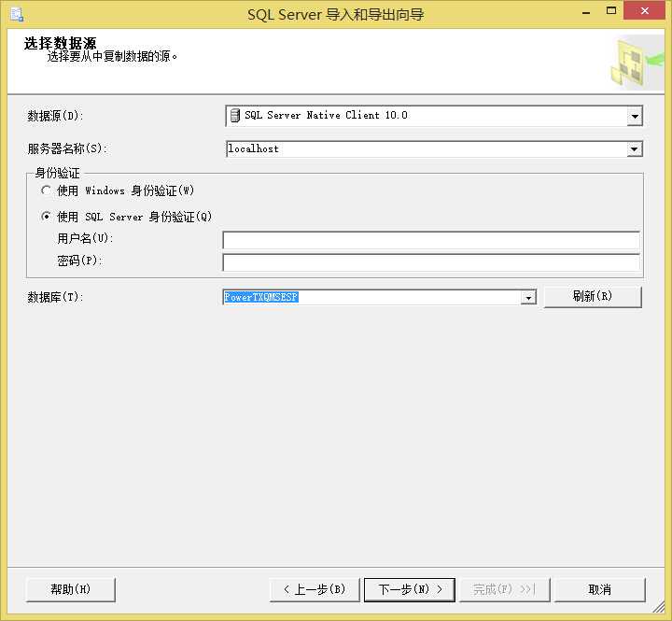Click the 帮助(H) help button
This screenshot has height=621, width=672.
(71, 589)
